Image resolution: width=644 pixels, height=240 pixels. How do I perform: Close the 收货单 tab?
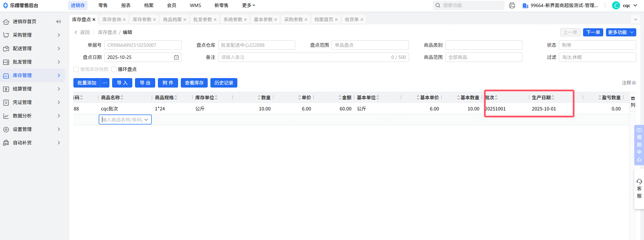pyautogui.click(x=362, y=20)
